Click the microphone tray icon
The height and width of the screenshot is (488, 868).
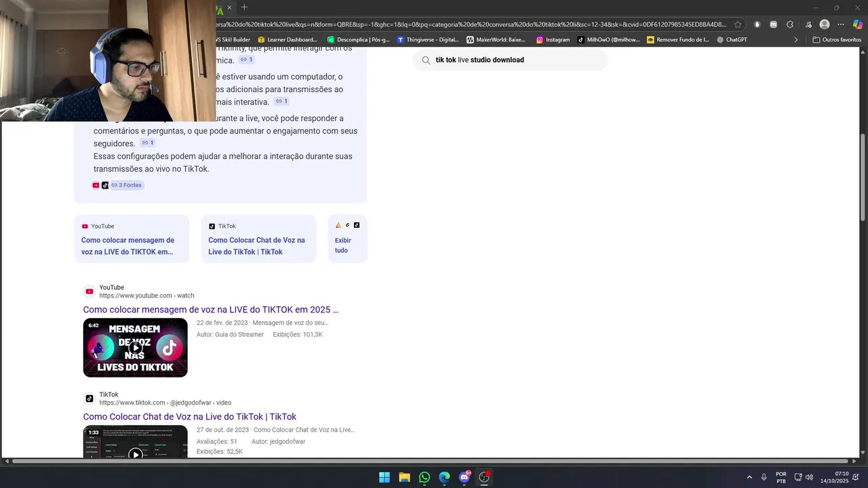(764, 477)
